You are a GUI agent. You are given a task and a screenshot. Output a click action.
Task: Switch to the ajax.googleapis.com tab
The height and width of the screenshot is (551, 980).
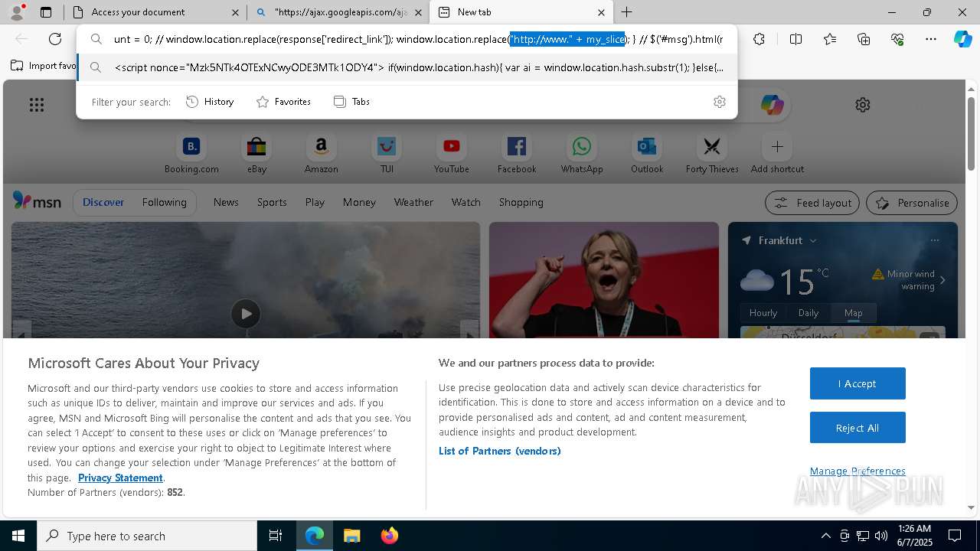click(338, 12)
